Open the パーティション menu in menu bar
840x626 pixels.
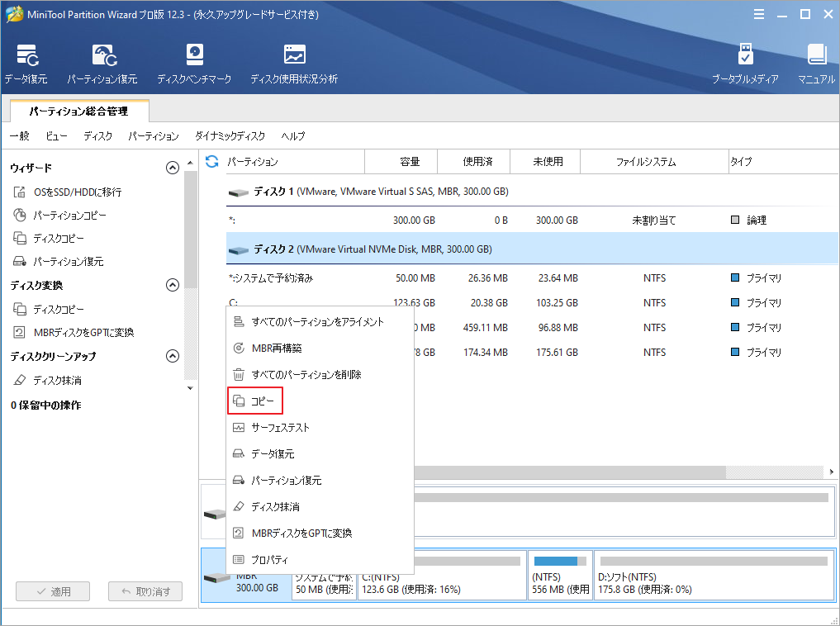pyautogui.click(x=153, y=136)
